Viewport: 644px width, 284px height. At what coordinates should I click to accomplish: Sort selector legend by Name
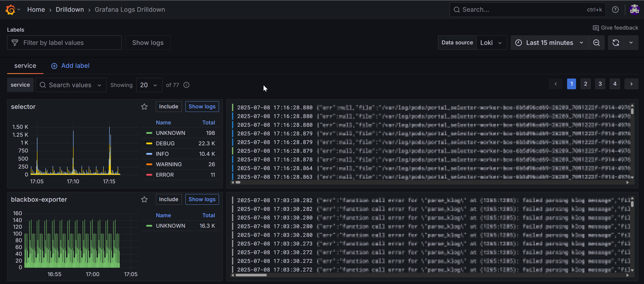tap(163, 122)
